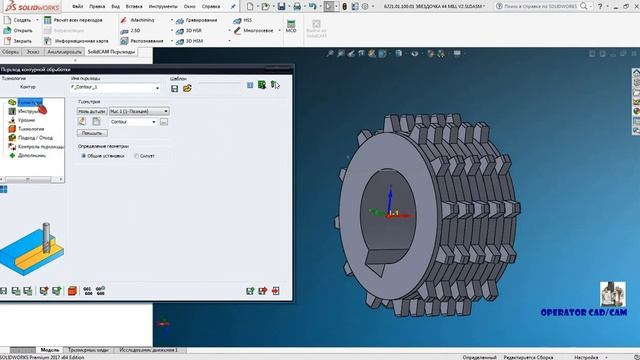This screenshot has width=640, height=360.
Task: Click the green table icon beside the info icon
Action: (262, 85)
